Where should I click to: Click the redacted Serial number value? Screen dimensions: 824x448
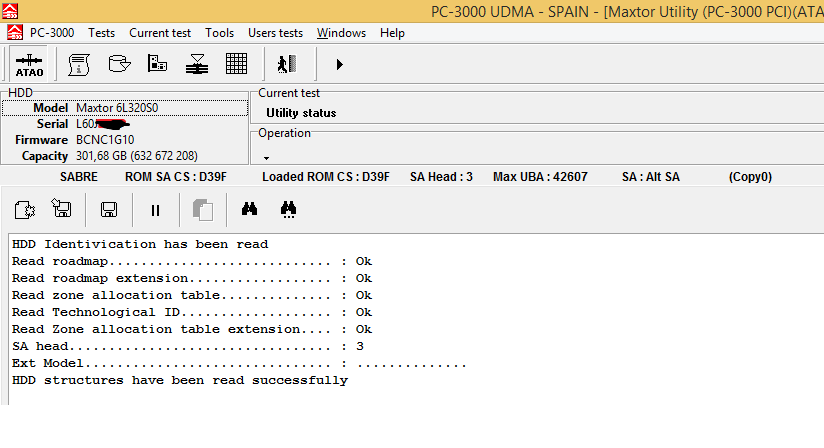click(x=103, y=124)
